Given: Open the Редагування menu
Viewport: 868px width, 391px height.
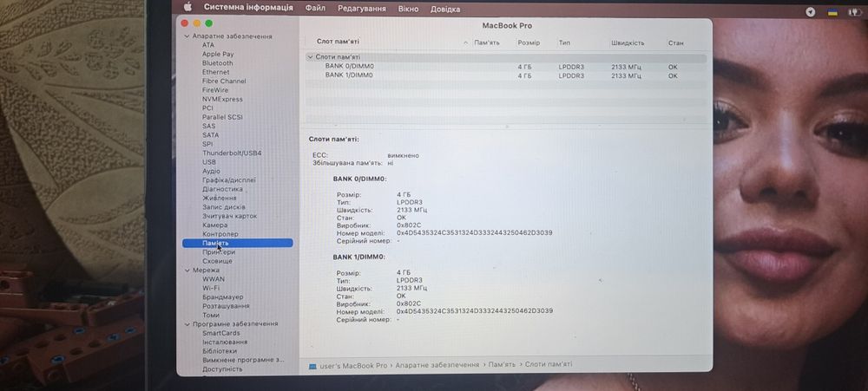Looking at the screenshot, I should tap(361, 9).
